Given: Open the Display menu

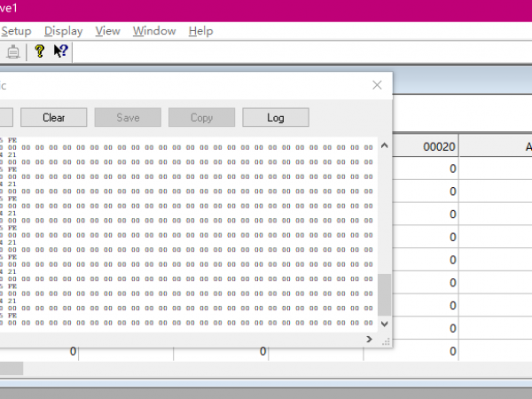Looking at the screenshot, I should coord(63,31).
